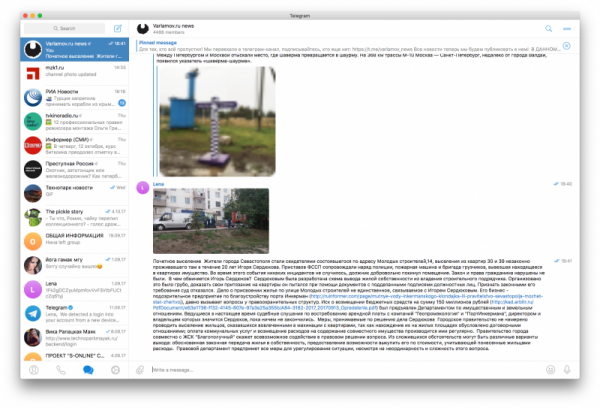The height and width of the screenshot is (408, 600).
Task: Click the РИА Новости globe avatar
Action: 33,97
